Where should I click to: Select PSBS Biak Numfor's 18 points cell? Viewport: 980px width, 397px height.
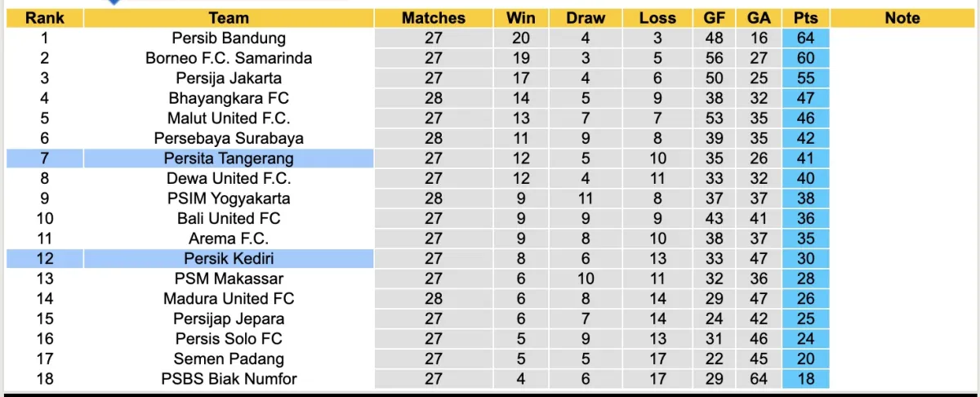pos(805,379)
